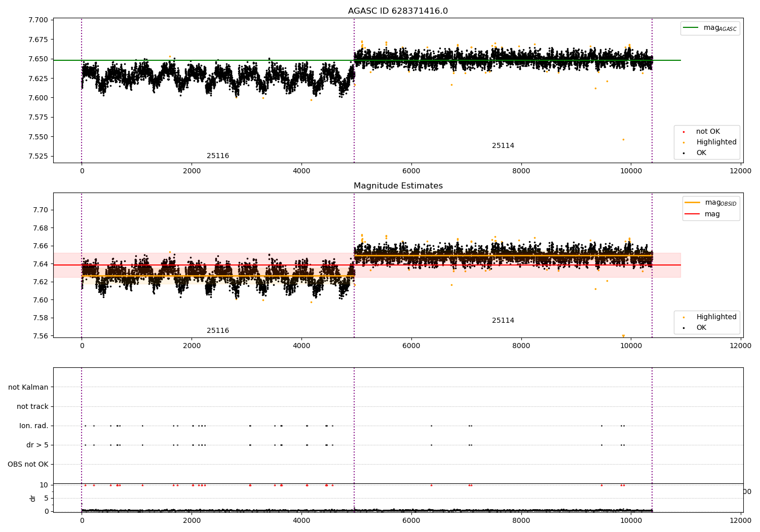Viewport: 760px width, 532px height.
Task: Click the 12000 x-tick under the AGASC ID plot
Action: coord(740,171)
